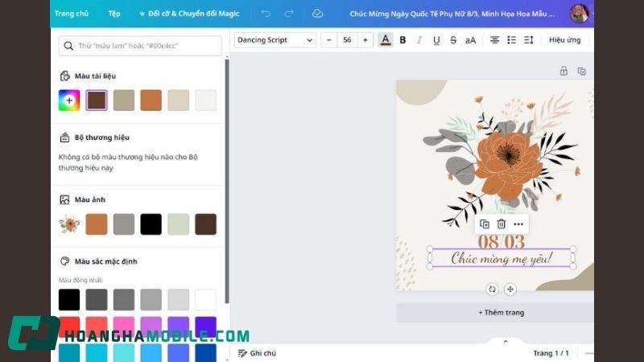Click the Thêm trang button
Viewport: 644px width, 362px height.
tap(501, 312)
